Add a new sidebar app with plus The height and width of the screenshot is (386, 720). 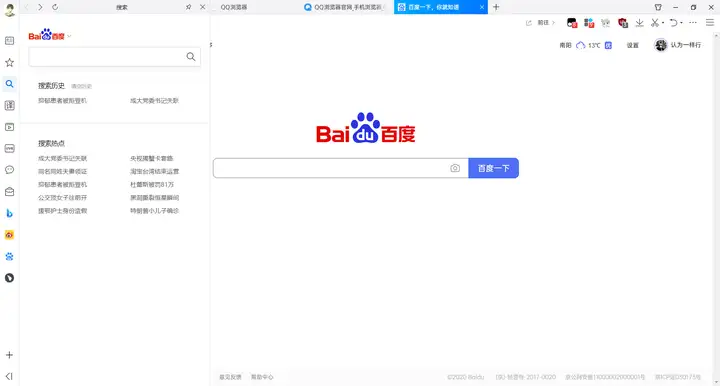9,355
